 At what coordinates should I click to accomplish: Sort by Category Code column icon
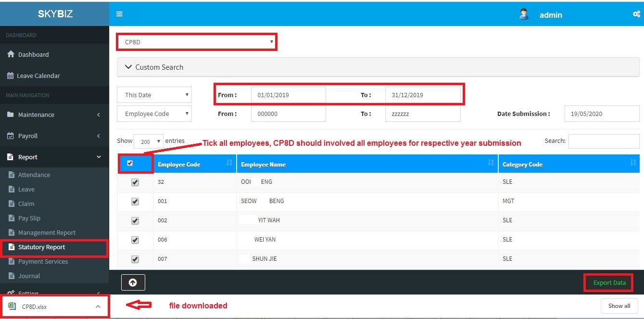(x=633, y=163)
